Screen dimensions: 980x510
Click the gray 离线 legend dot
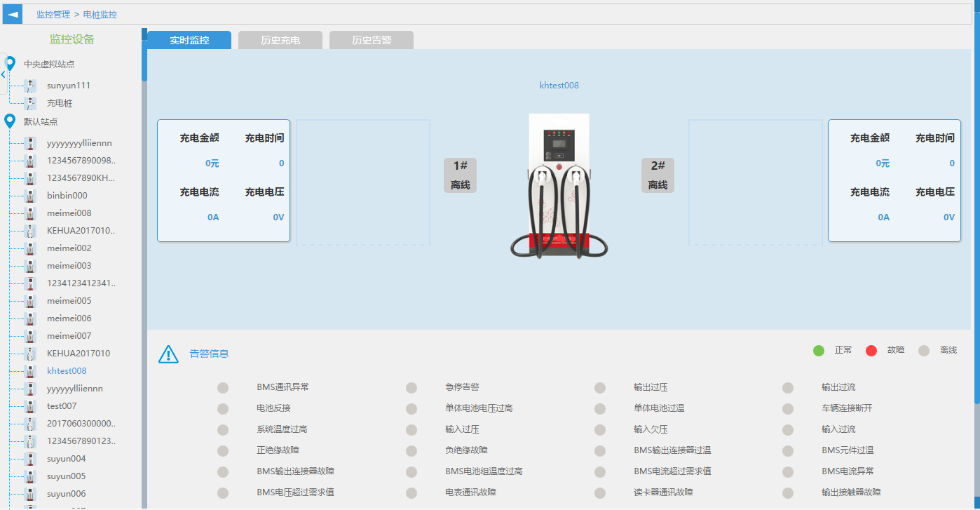point(924,351)
